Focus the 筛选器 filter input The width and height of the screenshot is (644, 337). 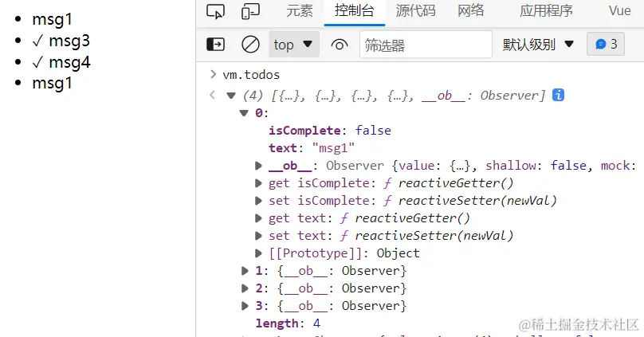tap(426, 45)
